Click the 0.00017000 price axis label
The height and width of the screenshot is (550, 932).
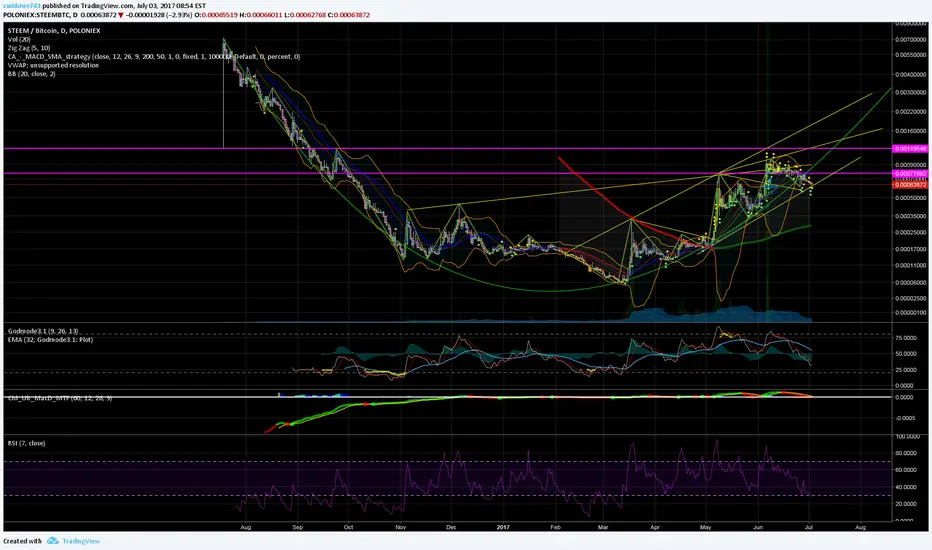(911, 250)
